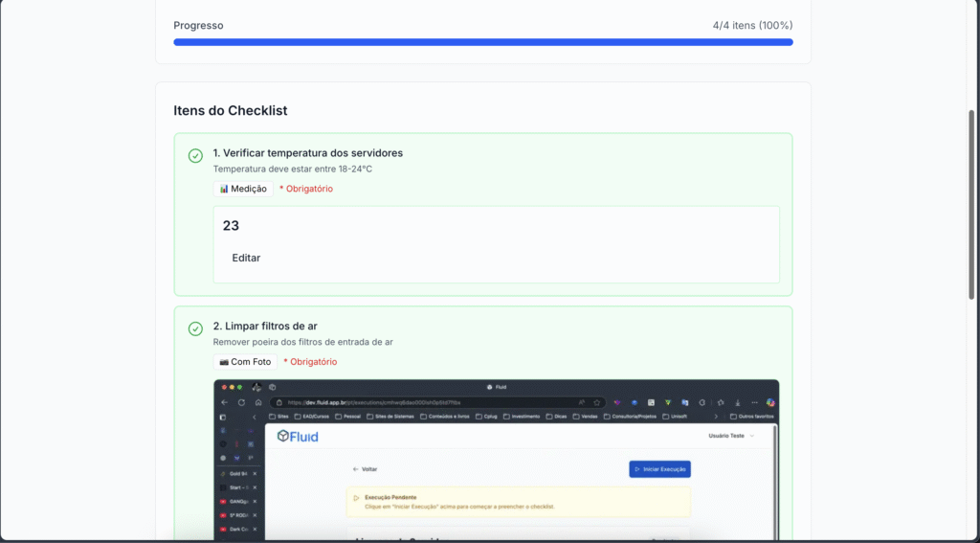
Task: Click the Execução Pendente play icon in the banner
Action: (x=356, y=498)
